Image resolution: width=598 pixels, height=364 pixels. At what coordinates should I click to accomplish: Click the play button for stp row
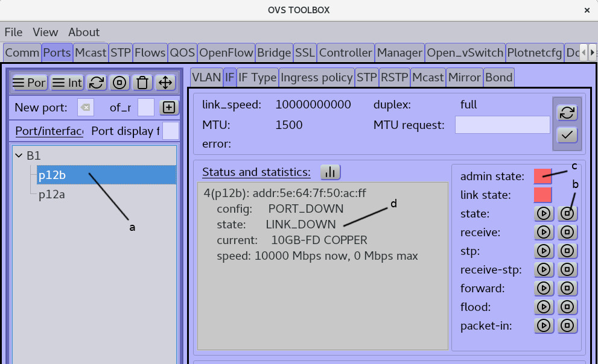coord(544,251)
